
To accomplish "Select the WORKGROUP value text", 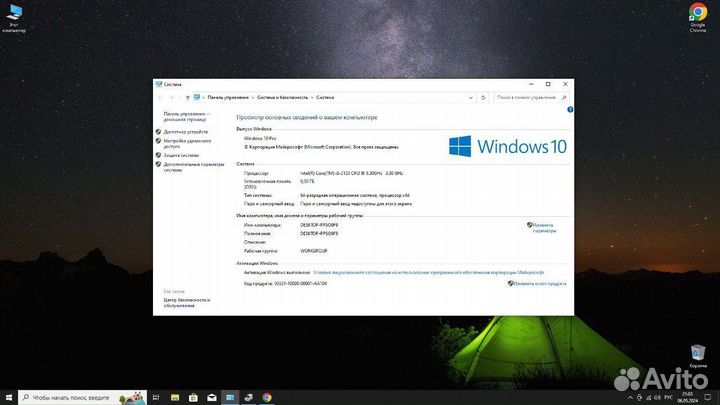I will point(314,251).
